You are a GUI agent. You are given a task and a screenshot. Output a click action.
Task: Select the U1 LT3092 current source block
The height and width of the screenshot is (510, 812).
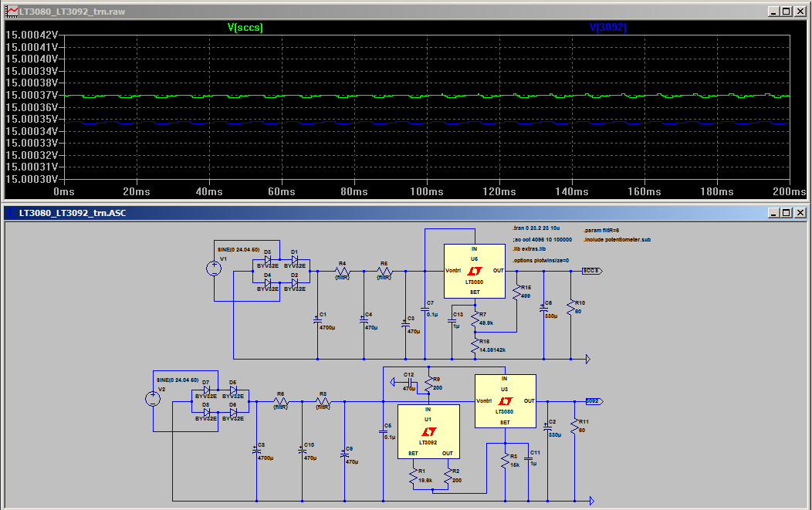click(428, 432)
